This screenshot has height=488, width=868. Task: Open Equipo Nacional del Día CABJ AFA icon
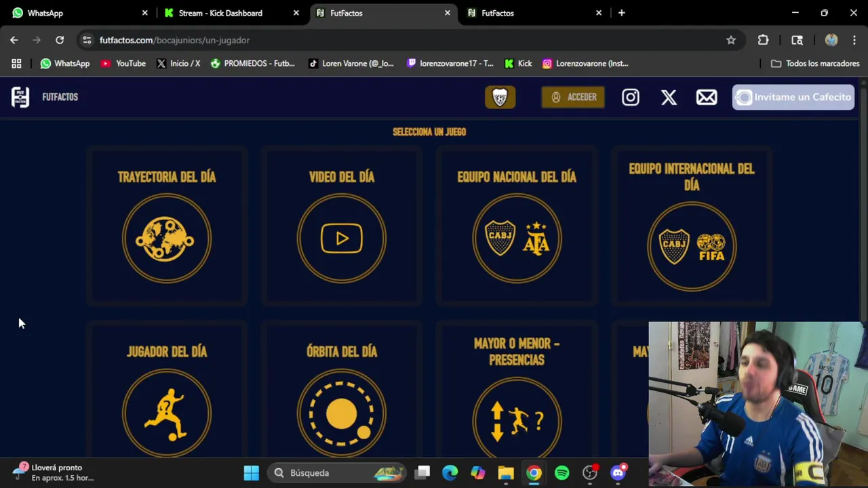(517, 239)
